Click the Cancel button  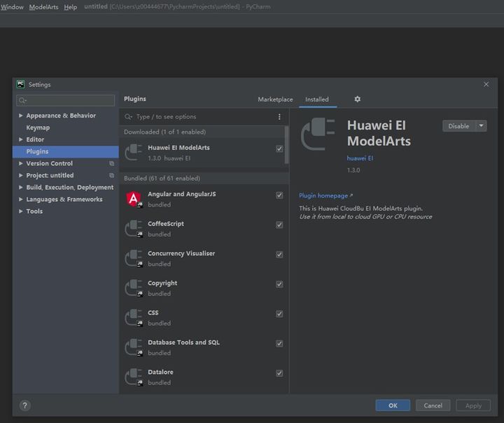433,405
